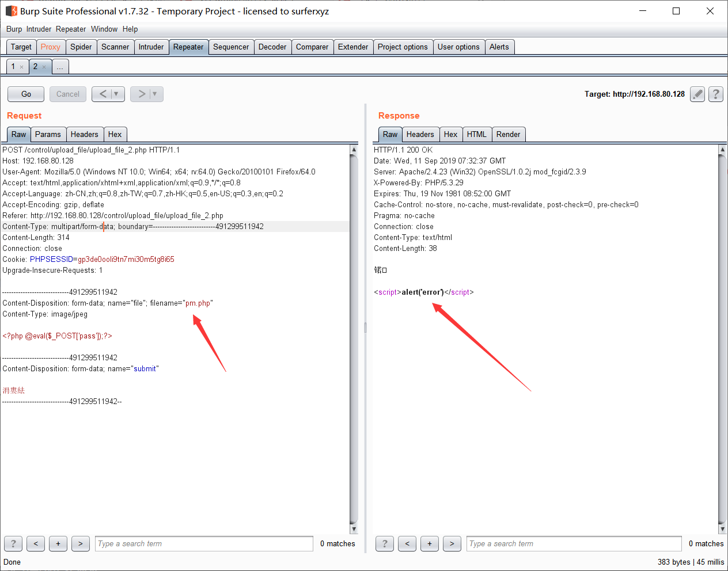Switch to the Target tab

pos(21,47)
